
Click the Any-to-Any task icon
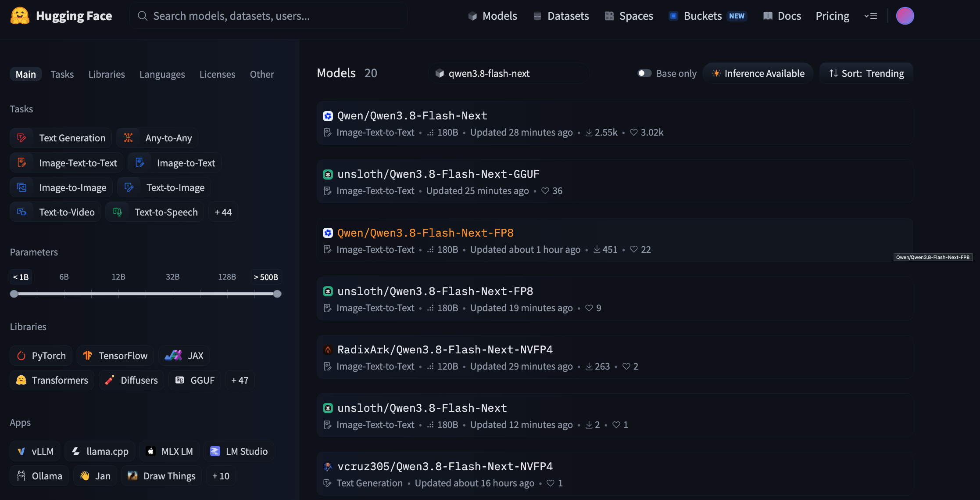tap(128, 138)
